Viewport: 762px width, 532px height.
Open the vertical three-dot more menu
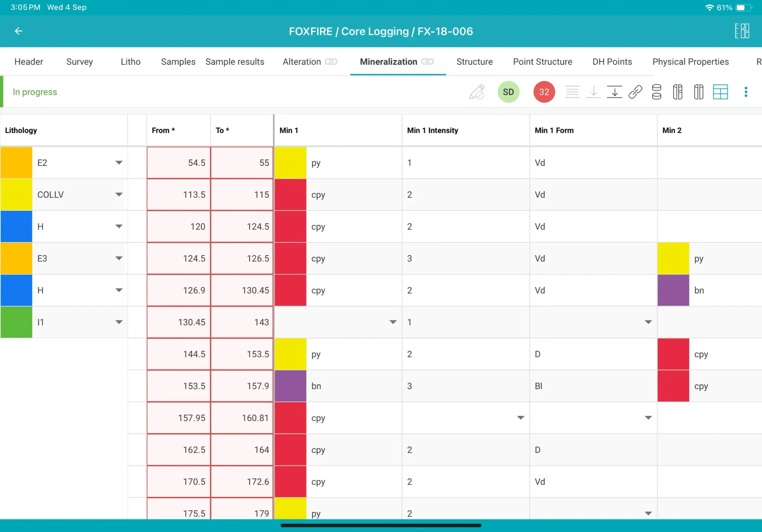pyautogui.click(x=746, y=92)
